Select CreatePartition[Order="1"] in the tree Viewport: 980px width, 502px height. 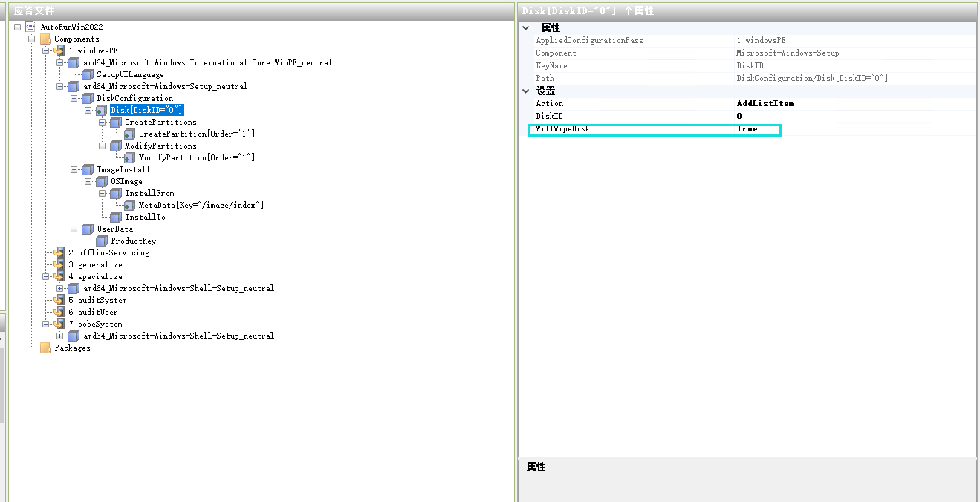point(196,134)
